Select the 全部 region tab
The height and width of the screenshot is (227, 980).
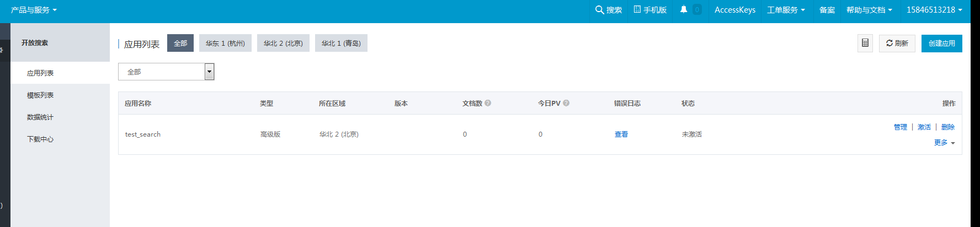click(180, 43)
